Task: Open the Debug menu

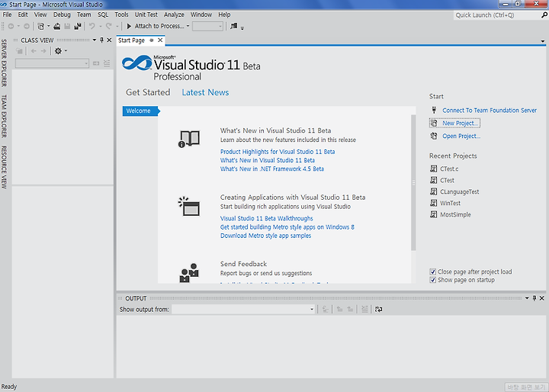Action: 62,14
